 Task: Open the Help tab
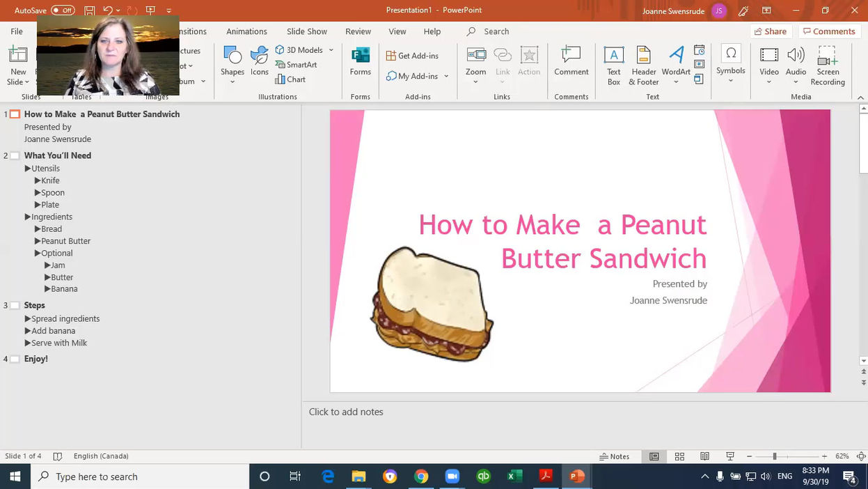[432, 31]
